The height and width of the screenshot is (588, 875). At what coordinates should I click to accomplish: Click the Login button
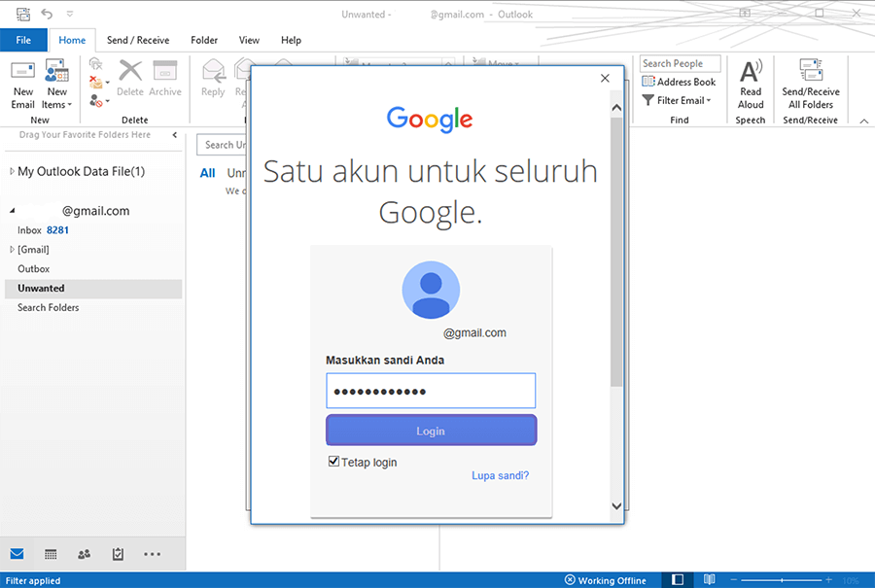click(431, 431)
